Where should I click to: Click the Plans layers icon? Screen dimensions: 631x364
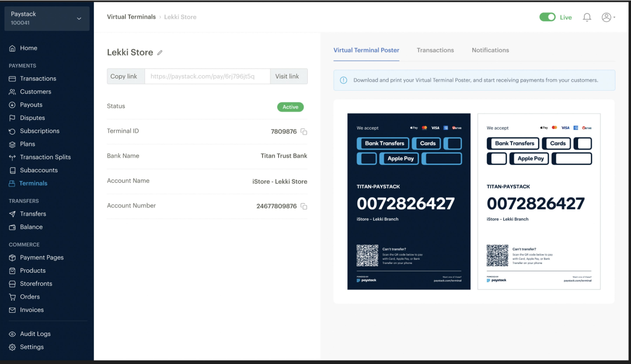(x=12, y=144)
